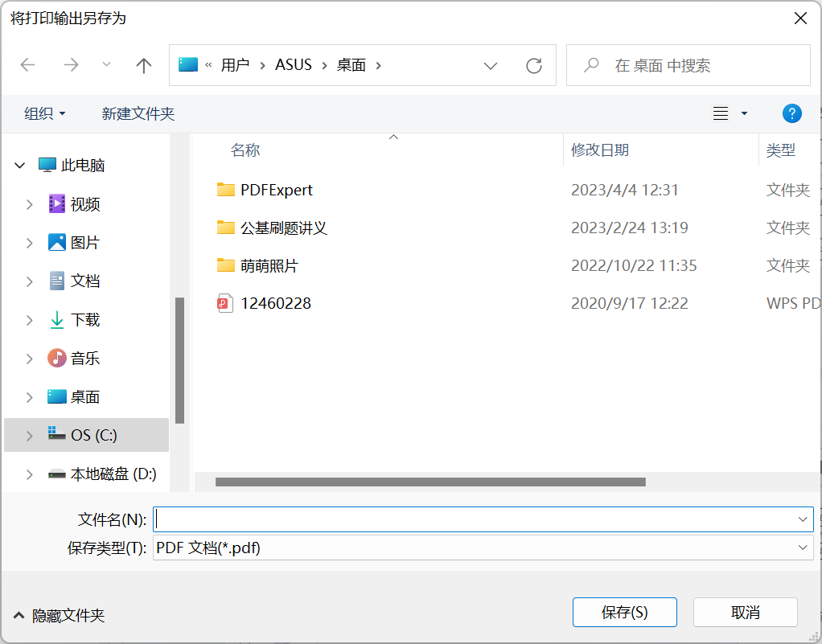The height and width of the screenshot is (644, 822).
Task: Click the 新建文件夹 button
Action: [138, 113]
